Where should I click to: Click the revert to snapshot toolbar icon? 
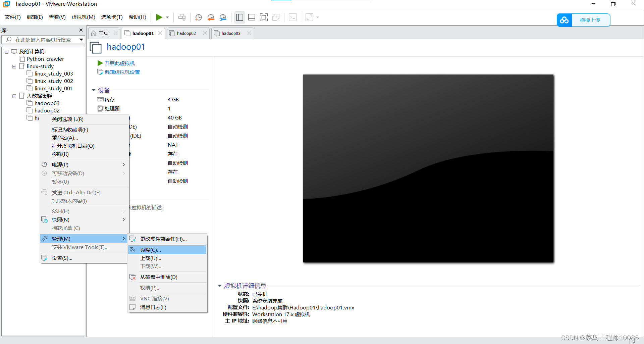click(x=211, y=17)
